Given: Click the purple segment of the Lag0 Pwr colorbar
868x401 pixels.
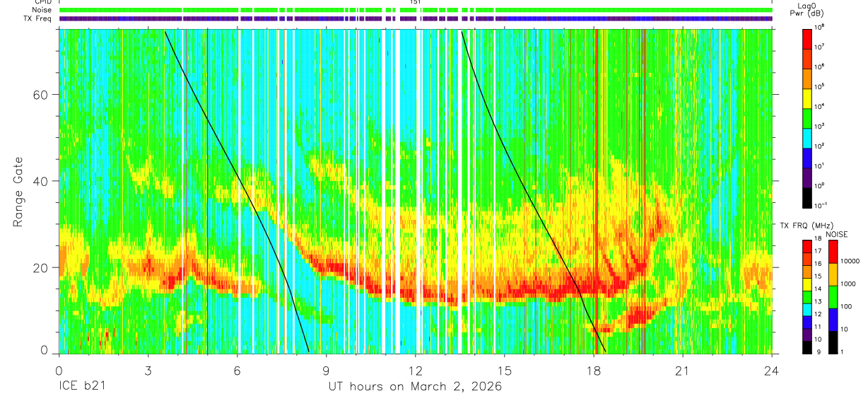Looking at the screenshot, I should click(807, 178).
